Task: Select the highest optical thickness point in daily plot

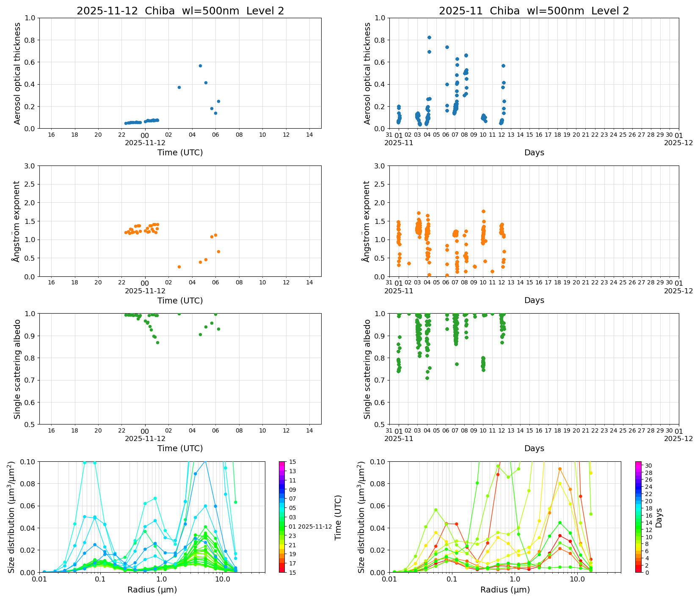Action: click(x=200, y=66)
